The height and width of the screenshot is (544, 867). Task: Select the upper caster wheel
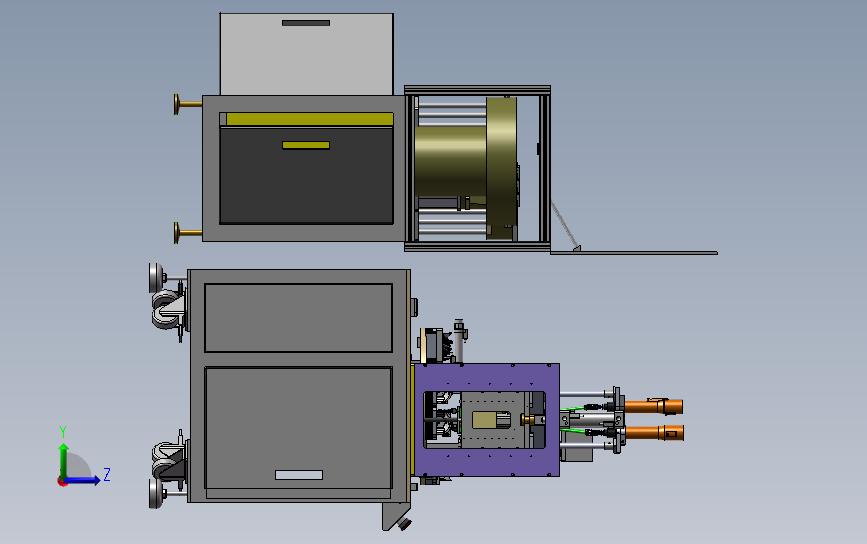166,310
